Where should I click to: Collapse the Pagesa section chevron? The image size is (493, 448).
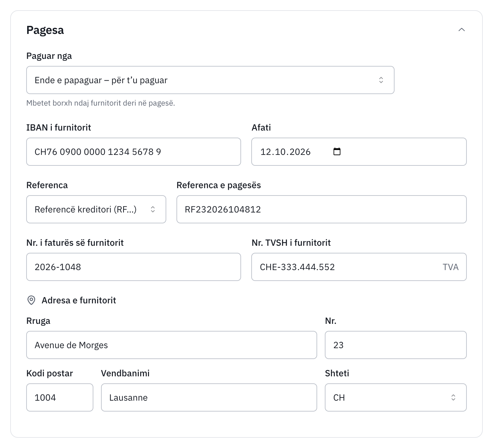[461, 30]
